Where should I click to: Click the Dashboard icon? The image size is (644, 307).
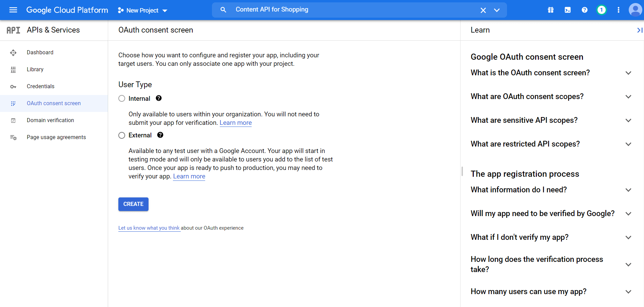[13, 53]
